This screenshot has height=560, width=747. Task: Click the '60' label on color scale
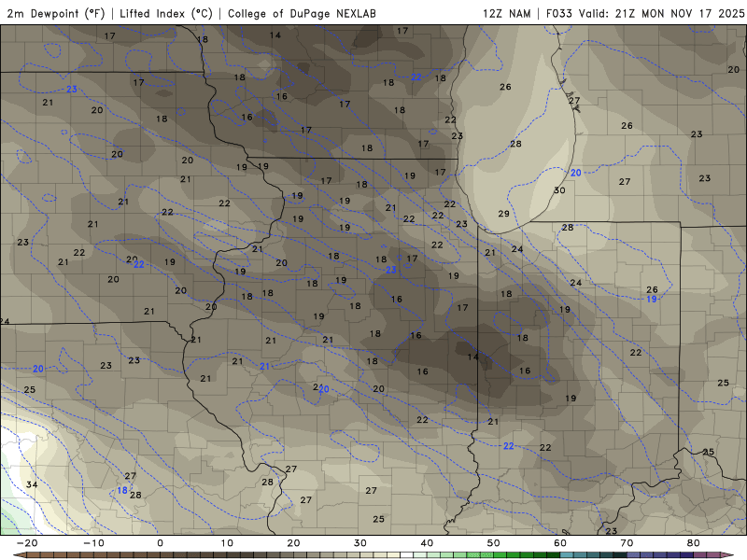560,543
